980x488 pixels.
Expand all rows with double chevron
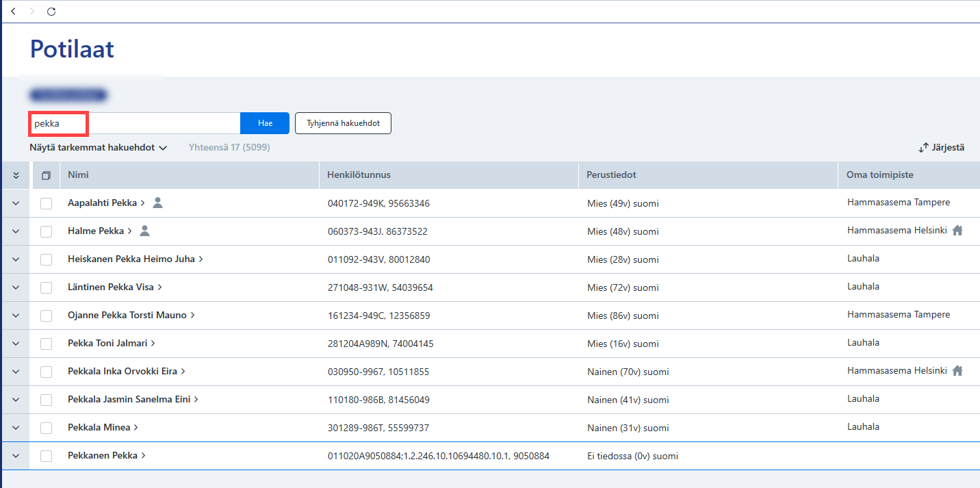point(16,175)
